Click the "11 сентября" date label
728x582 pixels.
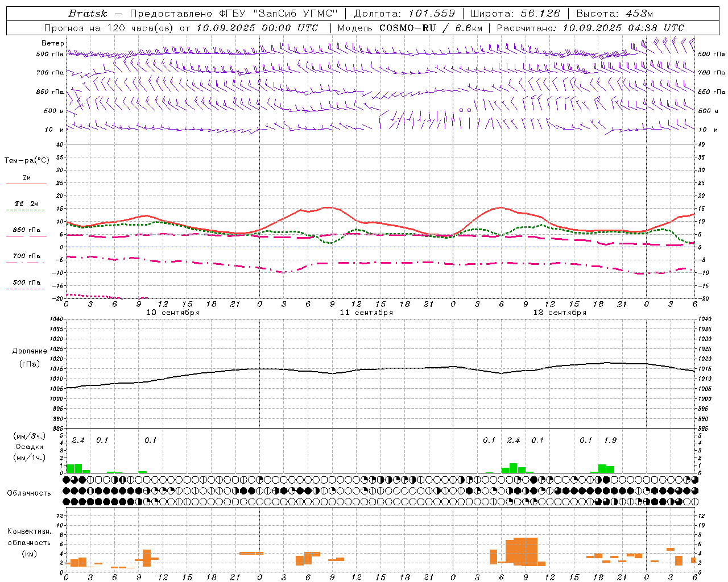(x=366, y=313)
